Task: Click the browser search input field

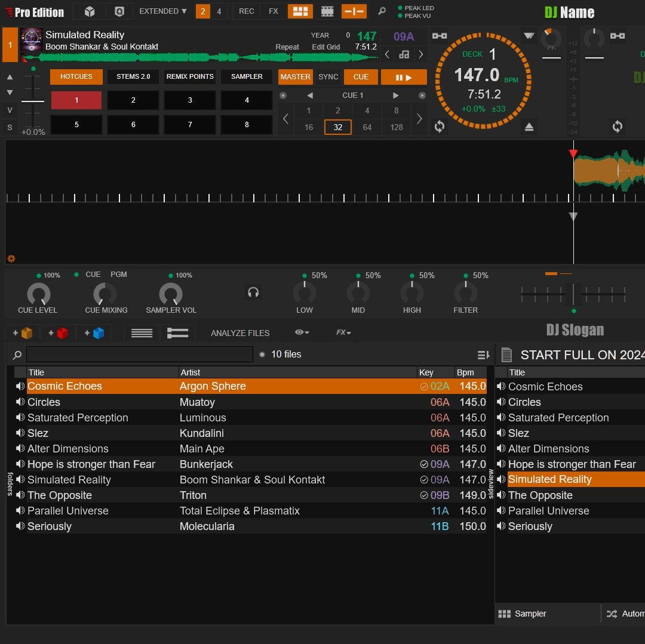Action: coord(140,355)
